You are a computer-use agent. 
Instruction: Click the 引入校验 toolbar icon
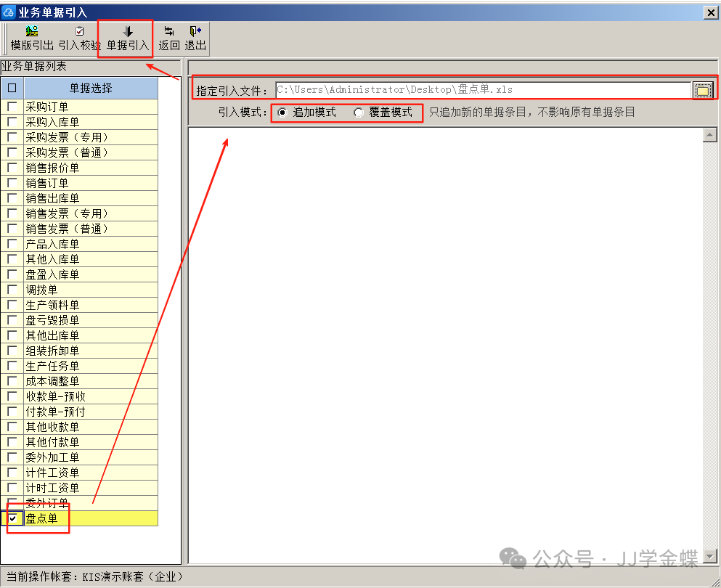click(79, 31)
